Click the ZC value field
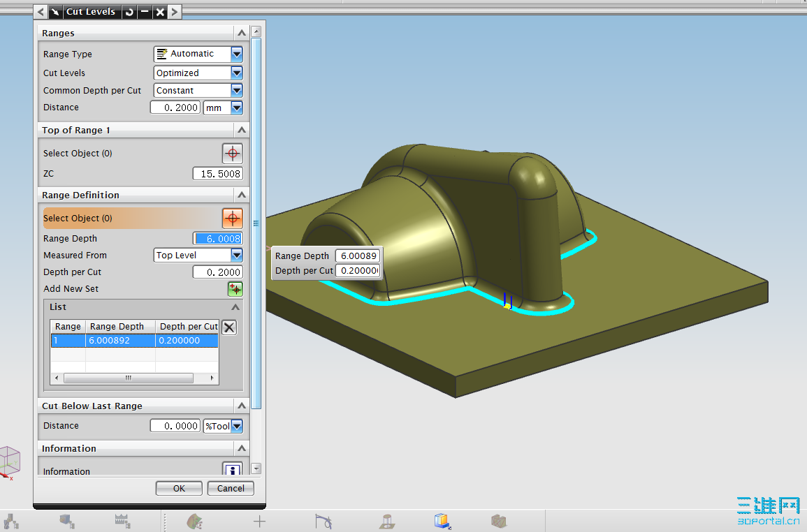The height and width of the screenshot is (532, 807). (218, 174)
